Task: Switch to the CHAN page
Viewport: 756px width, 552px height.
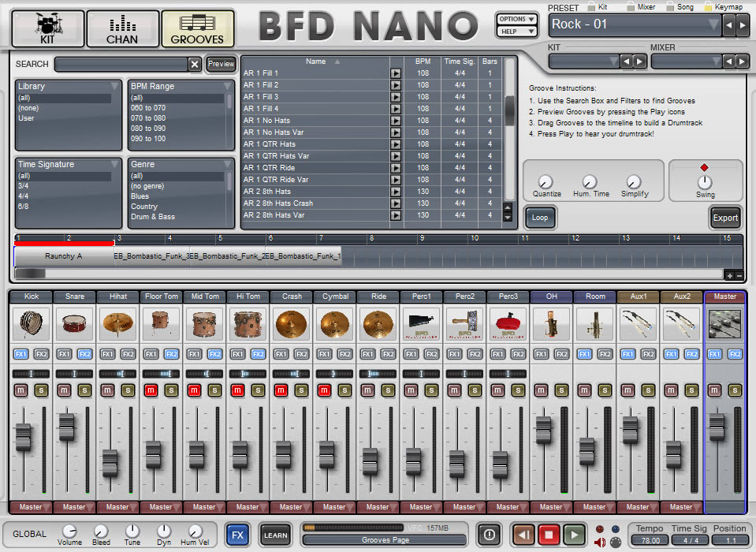Action: pos(122,29)
